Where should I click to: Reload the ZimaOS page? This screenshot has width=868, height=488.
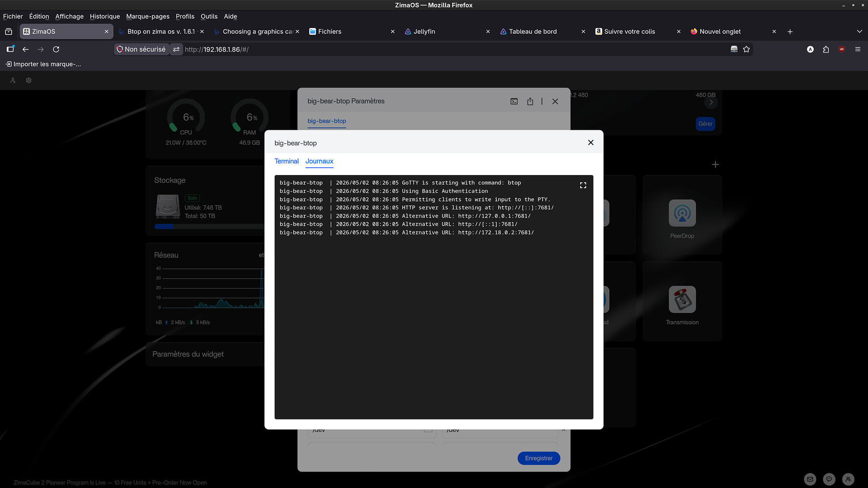click(x=56, y=49)
